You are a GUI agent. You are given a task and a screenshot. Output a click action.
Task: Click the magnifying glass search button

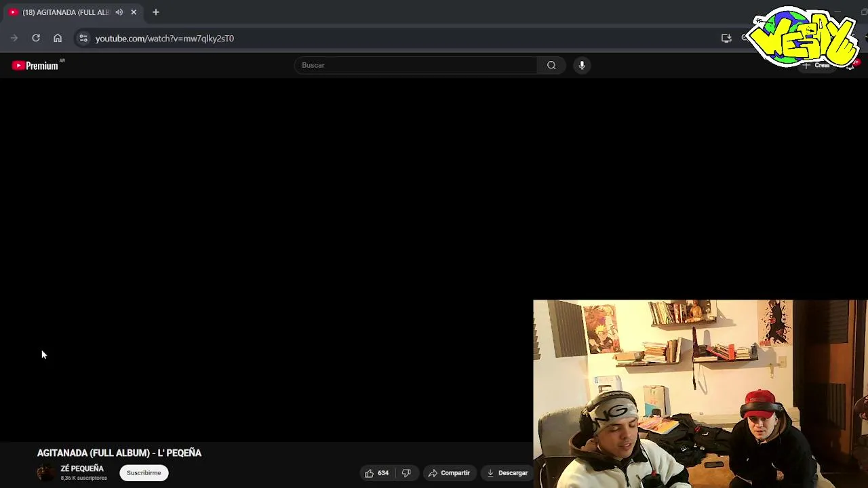(551, 65)
